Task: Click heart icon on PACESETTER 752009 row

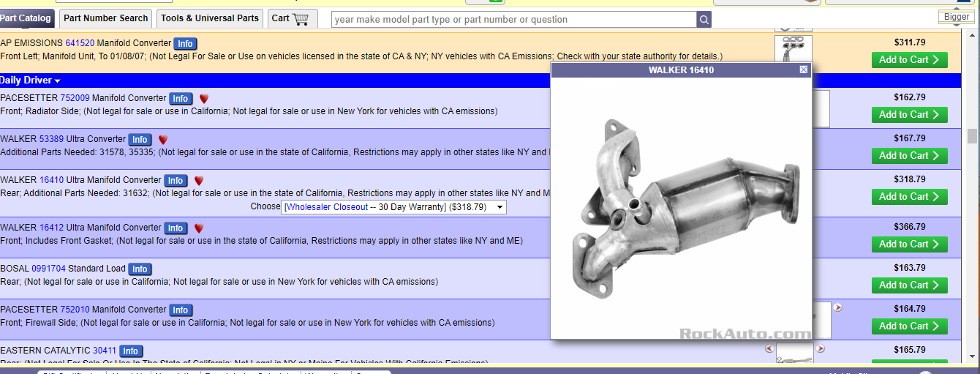Action: (x=204, y=98)
